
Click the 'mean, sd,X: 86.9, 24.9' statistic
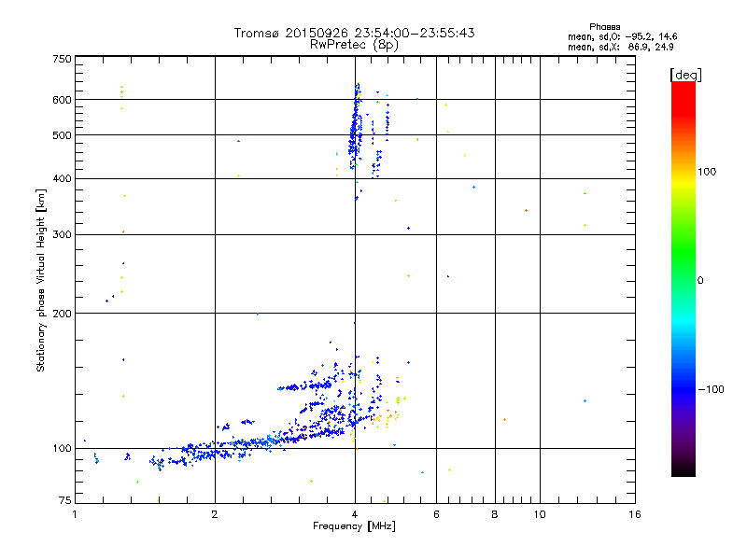click(x=621, y=48)
